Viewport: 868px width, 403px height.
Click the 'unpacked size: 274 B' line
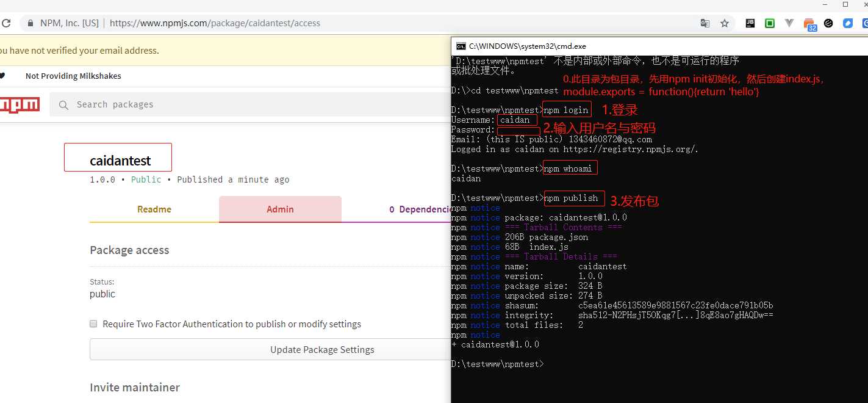pyautogui.click(x=527, y=296)
